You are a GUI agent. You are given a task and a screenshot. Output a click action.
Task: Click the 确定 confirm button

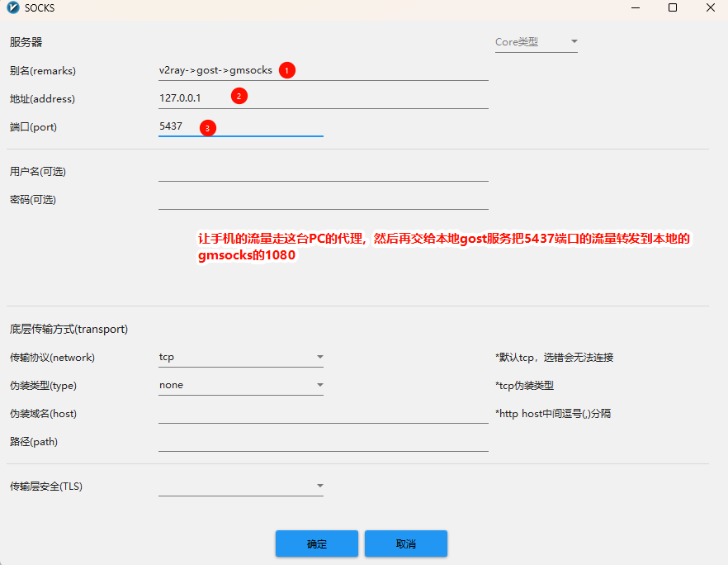point(316,544)
